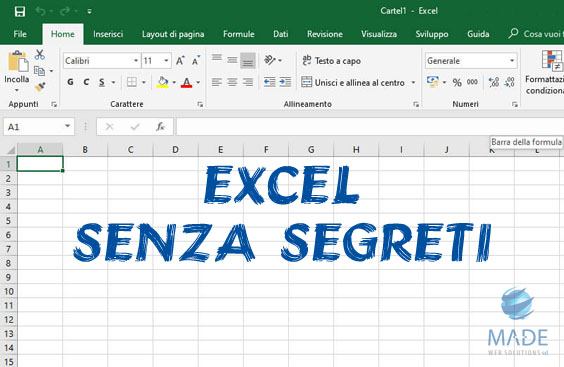Screen dimensions: 564x367
Task: Toggle center horizontal alignment
Action: (x=232, y=82)
